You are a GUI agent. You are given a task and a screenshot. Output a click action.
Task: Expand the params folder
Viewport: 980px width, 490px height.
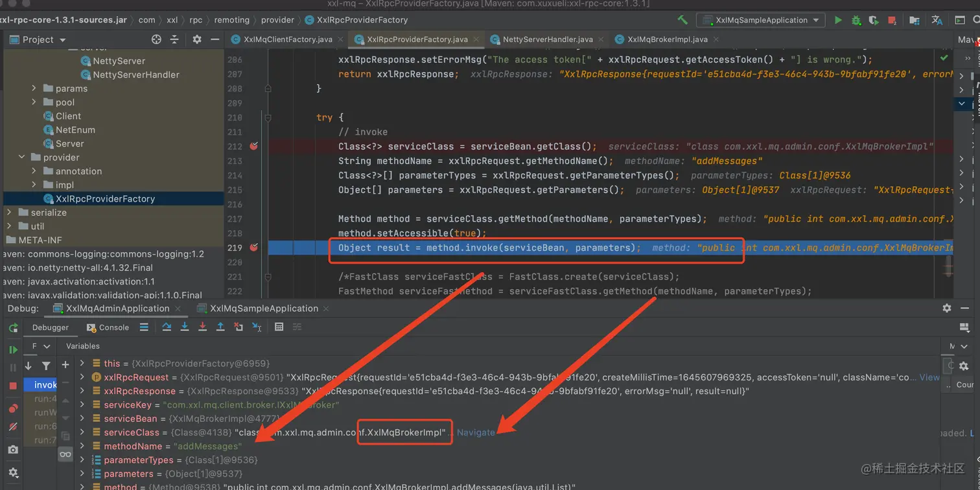point(34,89)
